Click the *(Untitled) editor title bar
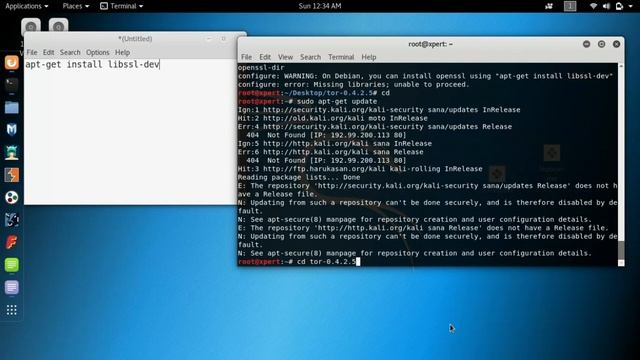 click(135, 39)
